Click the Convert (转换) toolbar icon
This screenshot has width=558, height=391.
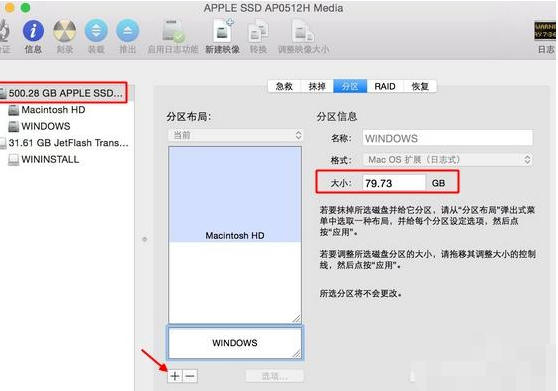[x=258, y=31]
